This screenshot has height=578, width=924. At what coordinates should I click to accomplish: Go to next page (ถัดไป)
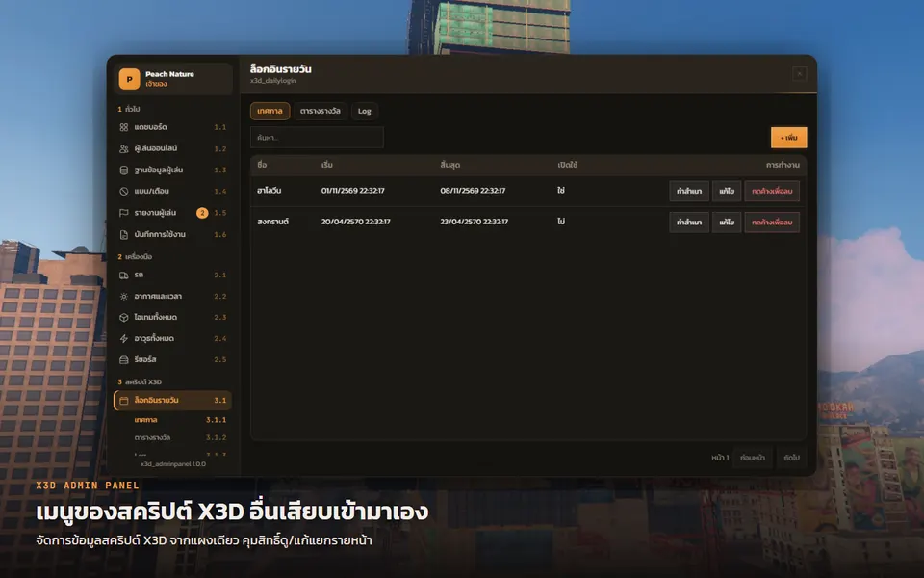click(x=791, y=458)
